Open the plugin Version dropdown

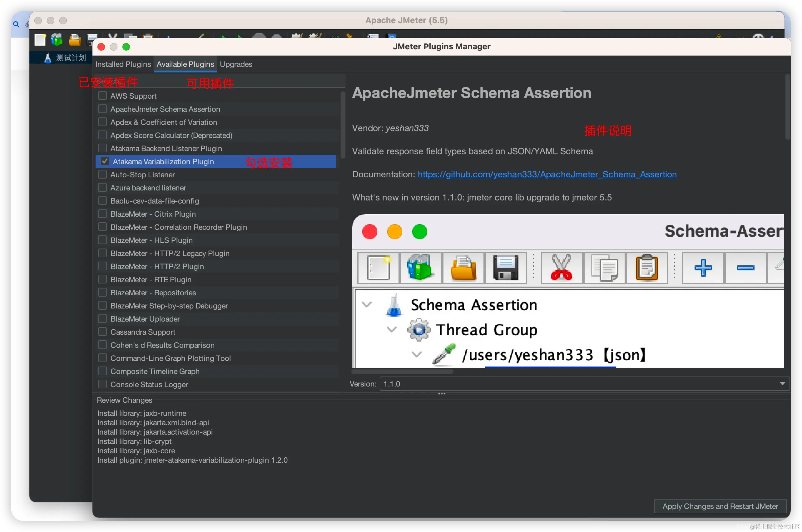584,384
